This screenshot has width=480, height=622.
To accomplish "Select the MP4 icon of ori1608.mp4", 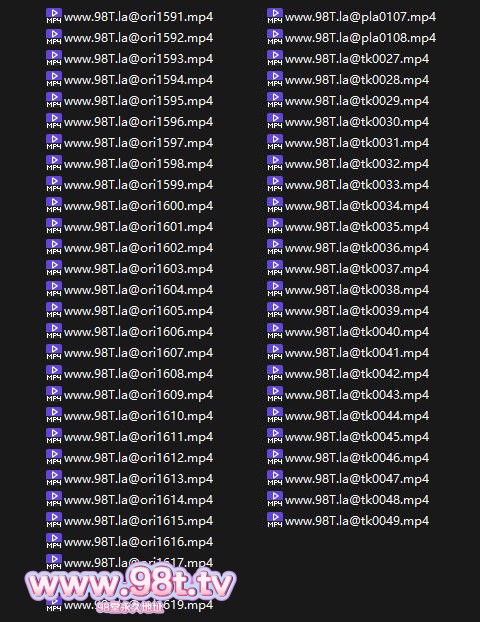I will coord(54,373).
